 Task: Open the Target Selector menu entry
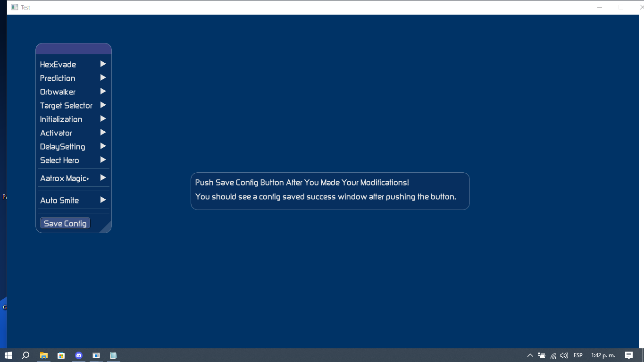pyautogui.click(x=66, y=106)
